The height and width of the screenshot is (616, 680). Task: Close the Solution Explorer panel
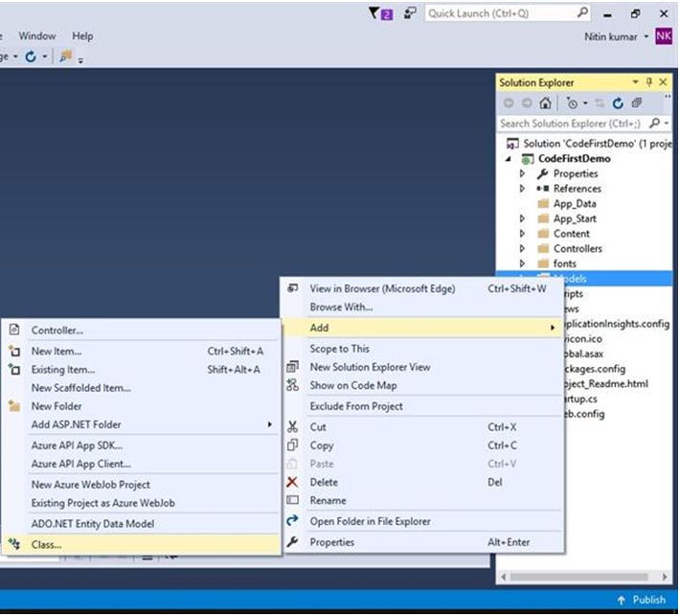[663, 82]
